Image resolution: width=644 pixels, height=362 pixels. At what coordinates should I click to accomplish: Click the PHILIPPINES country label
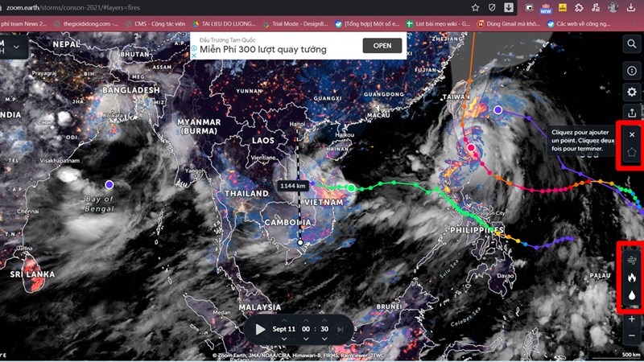tap(477, 230)
